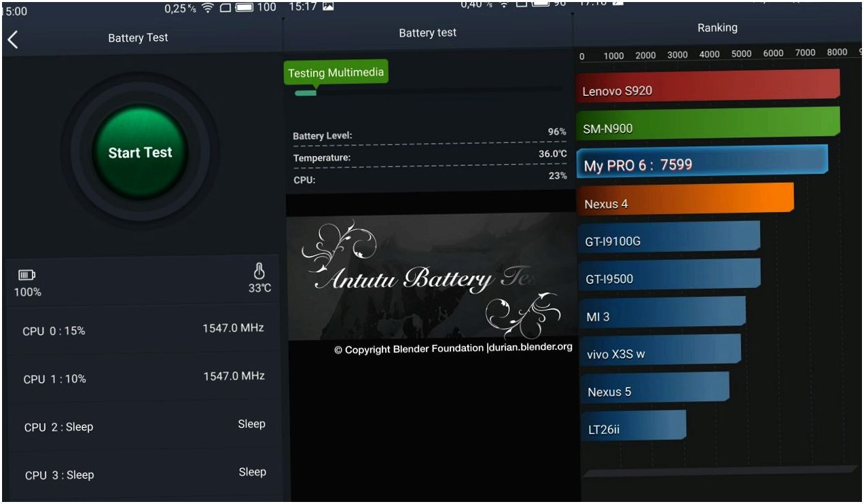Image resolution: width=864 pixels, height=504 pixels.
Task: Tap the Wi-Fi icon in left status bar
Action: (x=208, y=8)
